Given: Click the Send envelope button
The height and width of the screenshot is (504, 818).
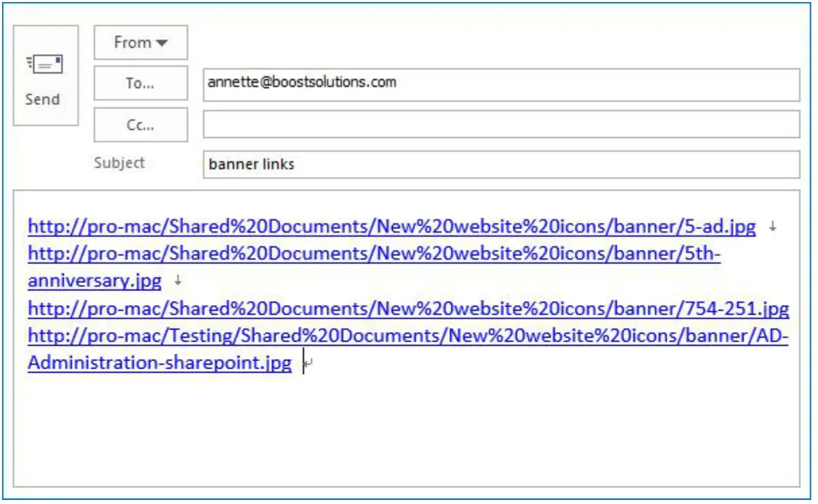Looking at the screenshot, I should pyautogui.click(x=46, y=75).
